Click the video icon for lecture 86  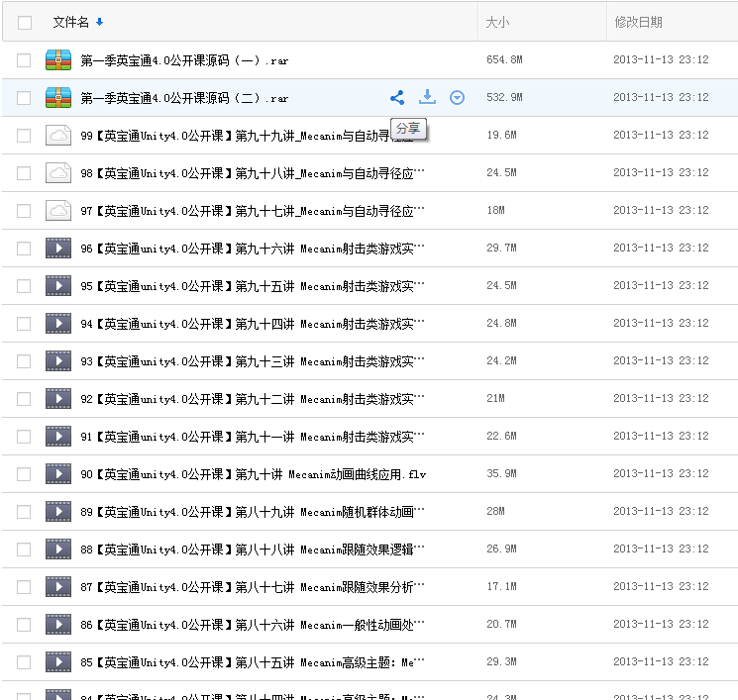[58, 625]
